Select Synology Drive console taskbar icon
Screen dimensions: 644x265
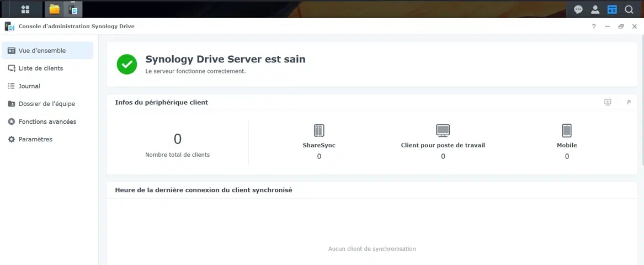(x=73, y=9)
